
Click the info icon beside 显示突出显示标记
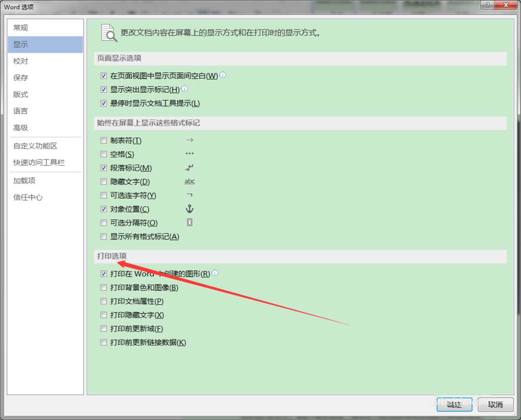(185, 89)
